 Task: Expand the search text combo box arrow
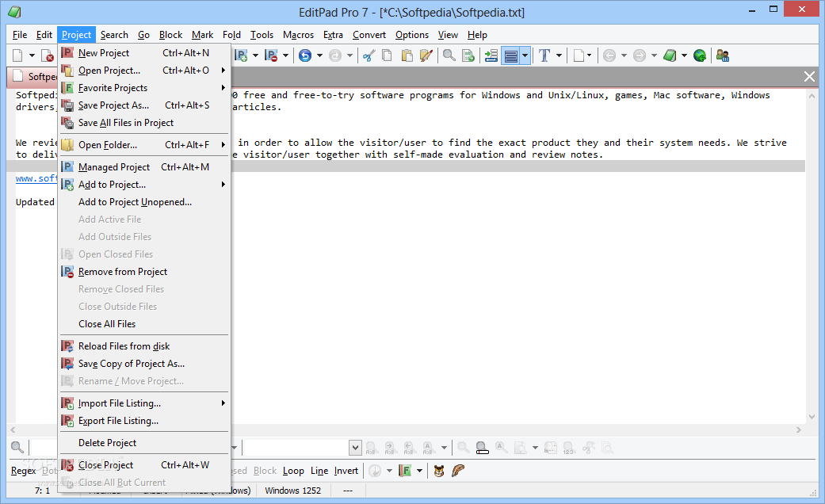pyautogui.click(x=355, y=448)
